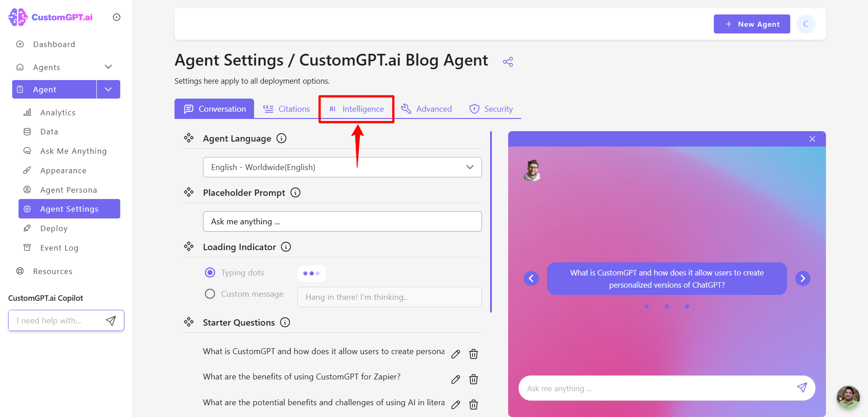Delete the Zapier benefits starter question
The image size is (868, 417).
[x=473, y=379]
